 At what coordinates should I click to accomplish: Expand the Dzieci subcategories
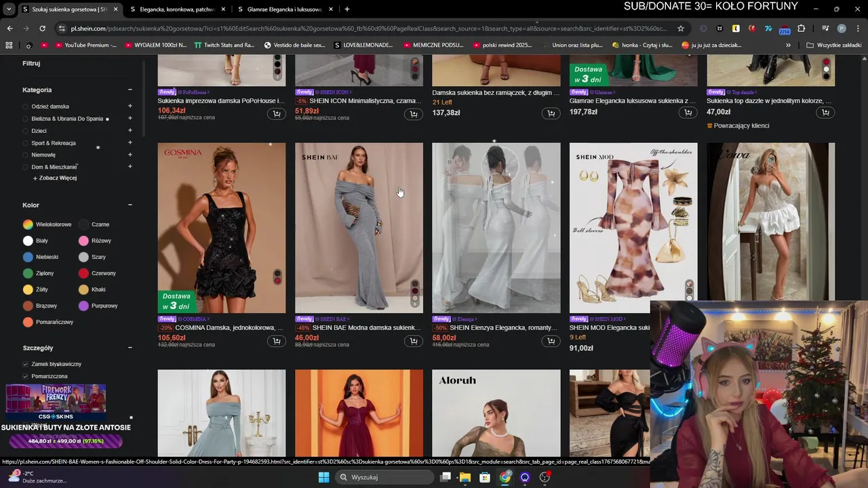coord(130,131)
